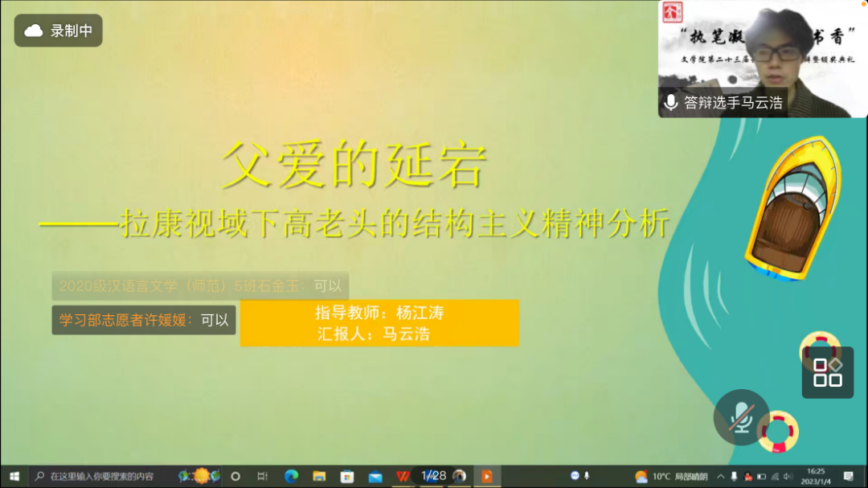Open the network Wi-Fi tray icon

click(775, 476)
